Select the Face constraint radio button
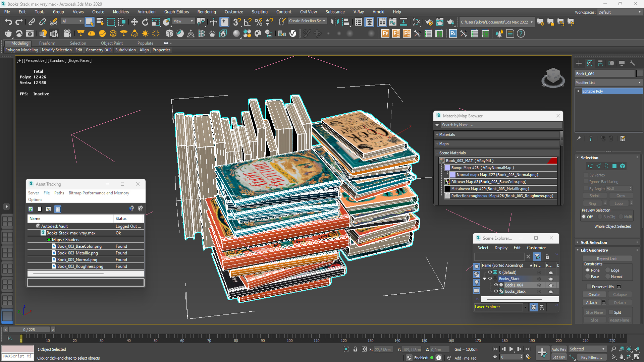This screenshot has width=644, height=362. click(x=588, y=277)
